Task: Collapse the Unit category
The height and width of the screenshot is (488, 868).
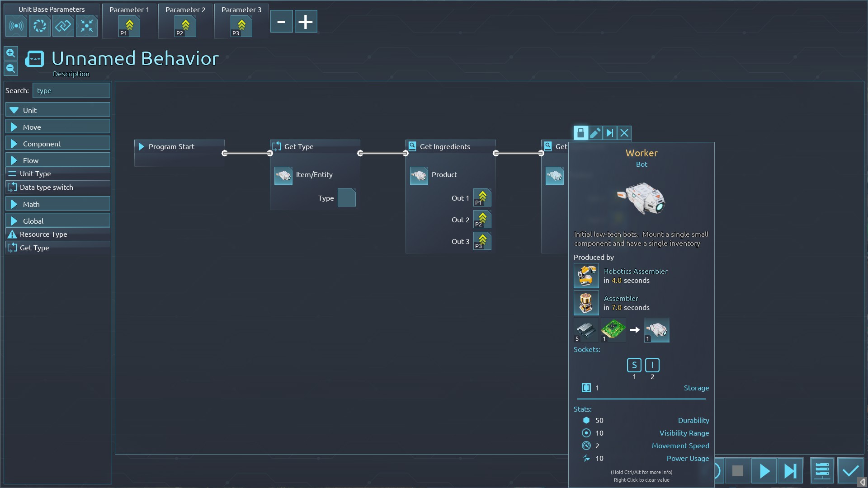Action: 58,110
